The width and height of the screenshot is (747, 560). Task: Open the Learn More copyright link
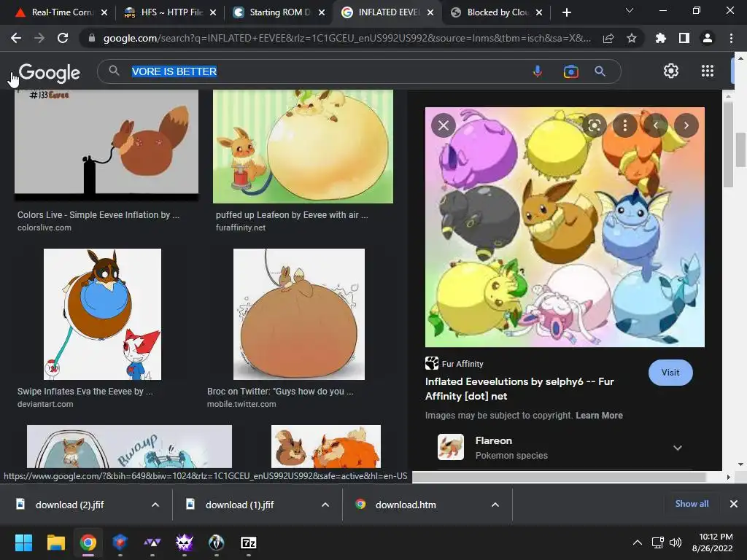click(x=599, y=415)
